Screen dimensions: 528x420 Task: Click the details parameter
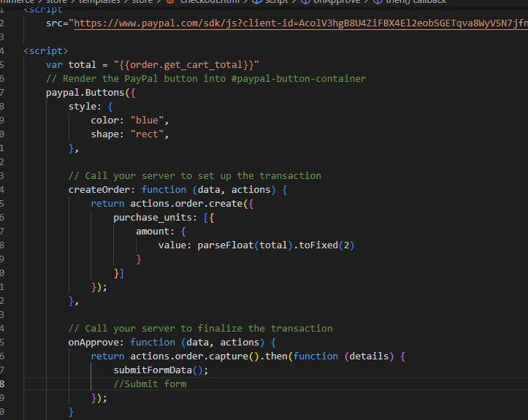tap(369, 356)
